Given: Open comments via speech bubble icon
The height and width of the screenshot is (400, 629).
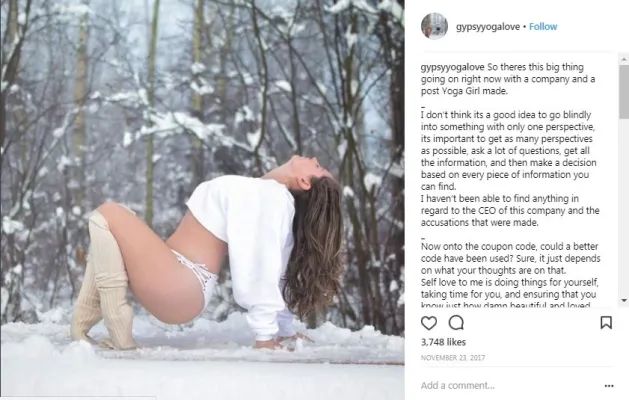Looking at the screenshot, I should [x=456, y=323].
